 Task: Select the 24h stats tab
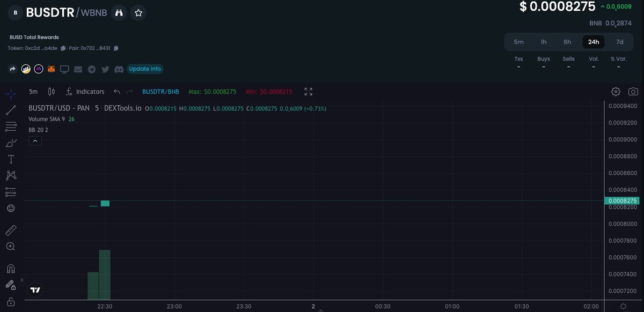coord(594,42)
